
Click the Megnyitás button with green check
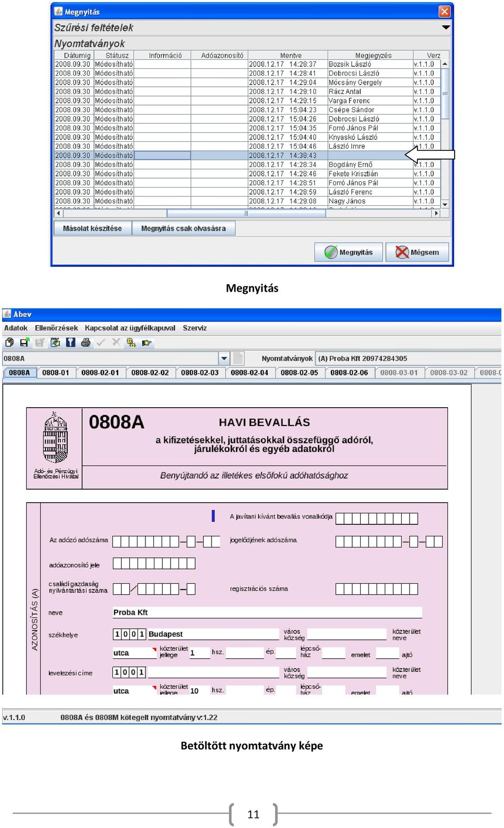[x=349, y=252]
